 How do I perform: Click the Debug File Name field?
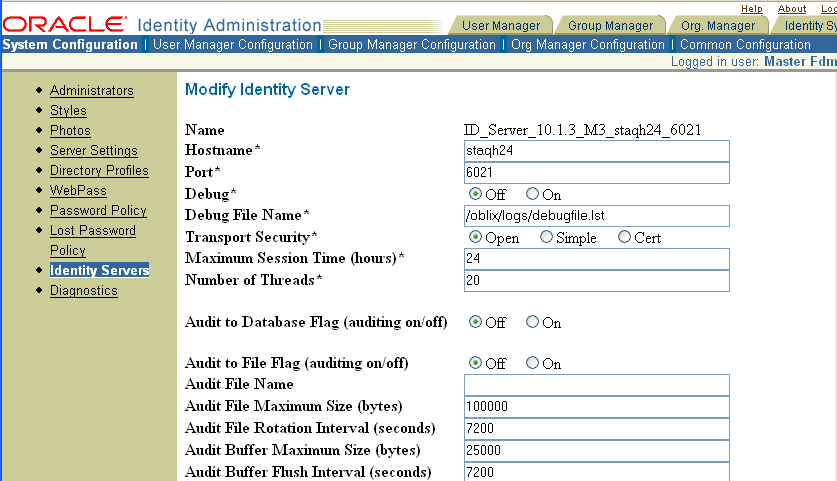coord(596,216)
